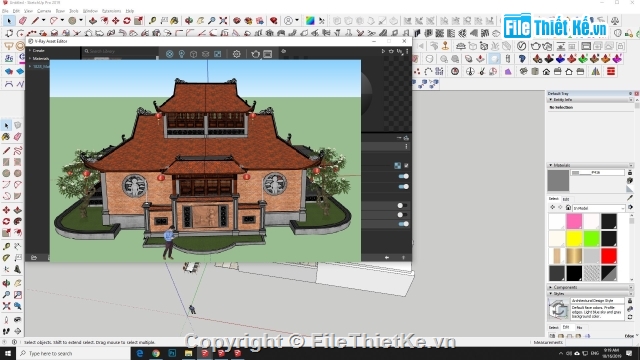Expand Create section in Asset Editor

30,51
